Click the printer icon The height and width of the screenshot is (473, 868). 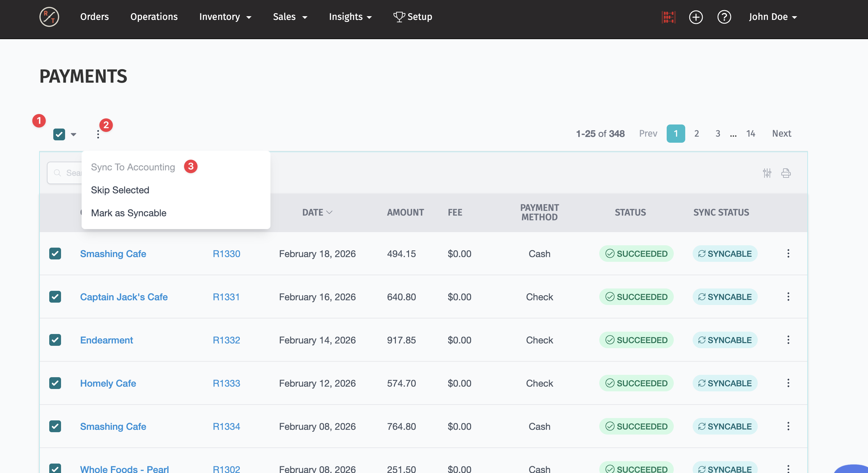pyautogui.click(x=786, y=173)
